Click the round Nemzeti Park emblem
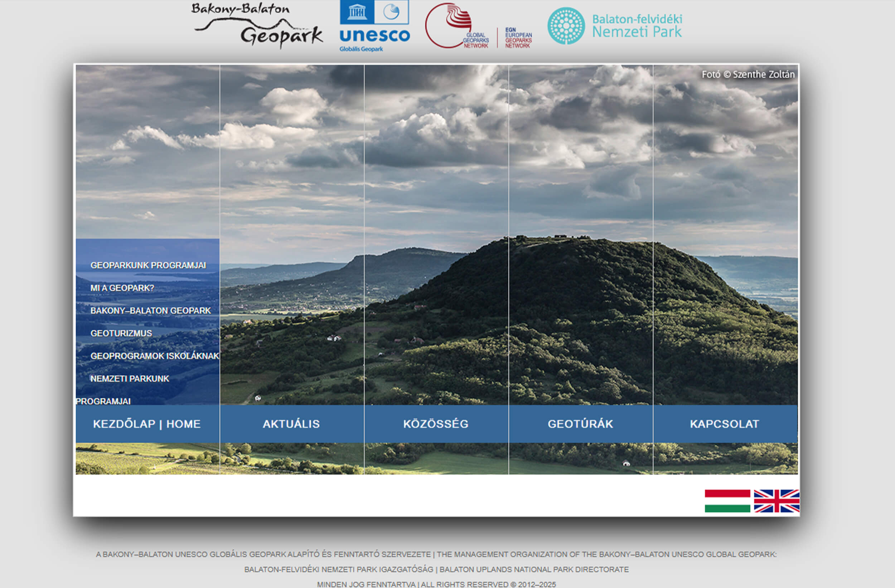This screenshot has height=588, width=895. point(566,26)
